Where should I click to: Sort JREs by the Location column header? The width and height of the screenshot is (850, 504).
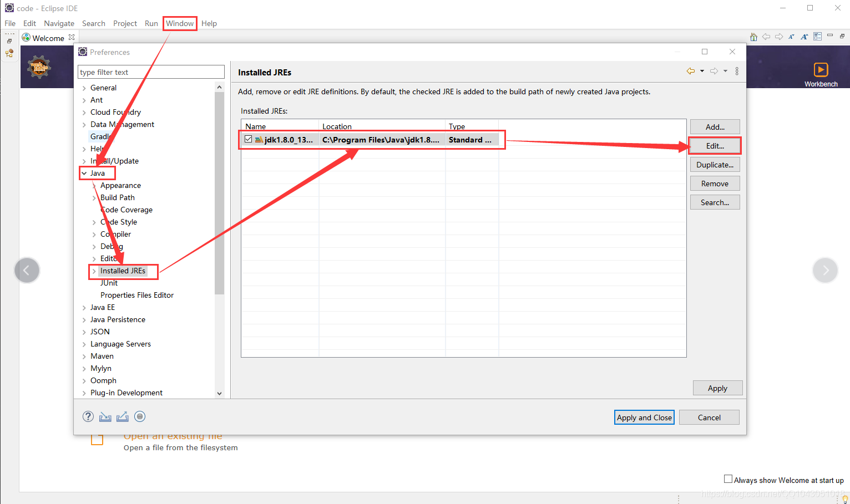pyautogui.click(x=382, y=126)
